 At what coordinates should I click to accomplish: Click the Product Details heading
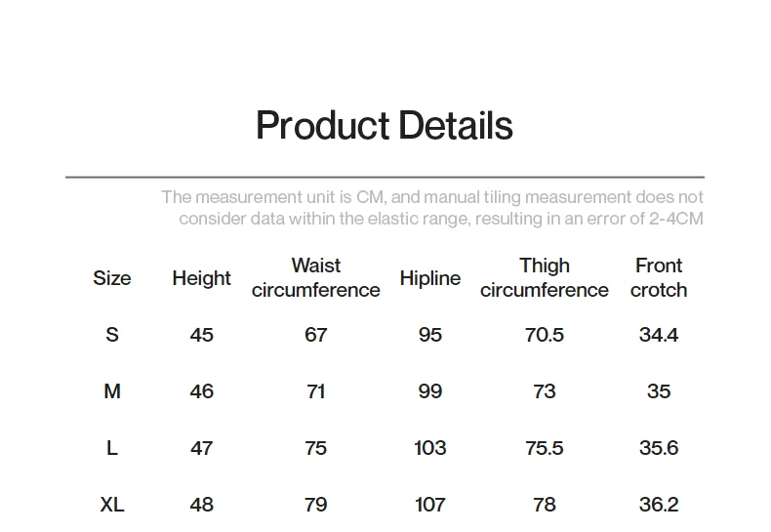385,126
